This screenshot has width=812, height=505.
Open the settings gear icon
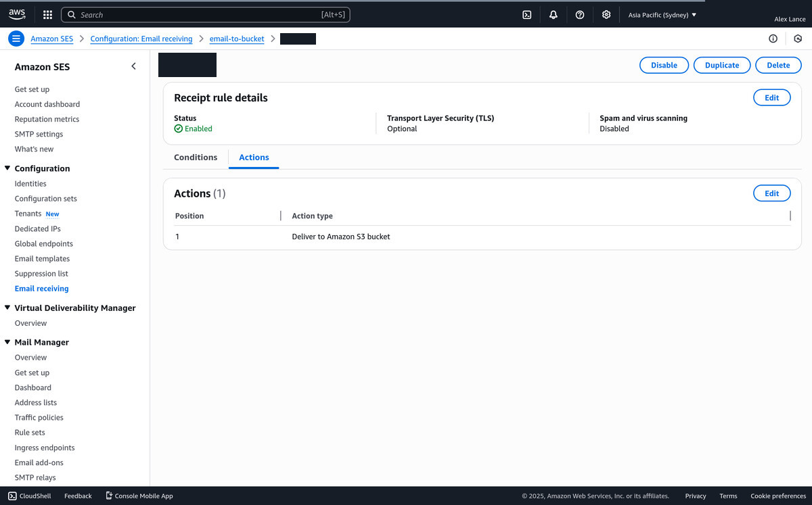[x=606, y=15]
